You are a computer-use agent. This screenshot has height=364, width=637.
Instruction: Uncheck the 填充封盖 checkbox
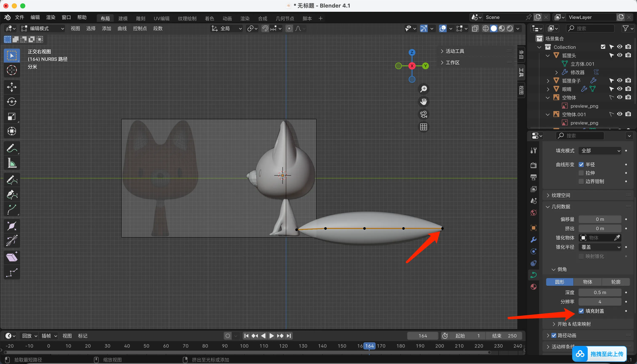581,311
